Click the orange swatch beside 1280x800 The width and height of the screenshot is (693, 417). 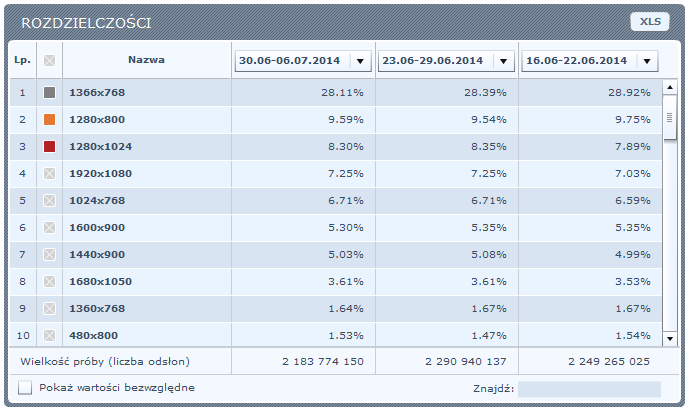click(50, 119)
